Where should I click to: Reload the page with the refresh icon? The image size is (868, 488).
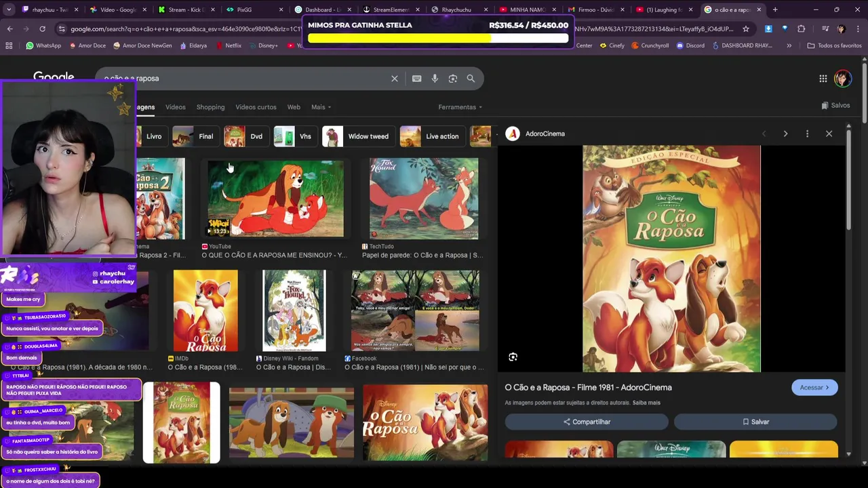coord(42,29)
